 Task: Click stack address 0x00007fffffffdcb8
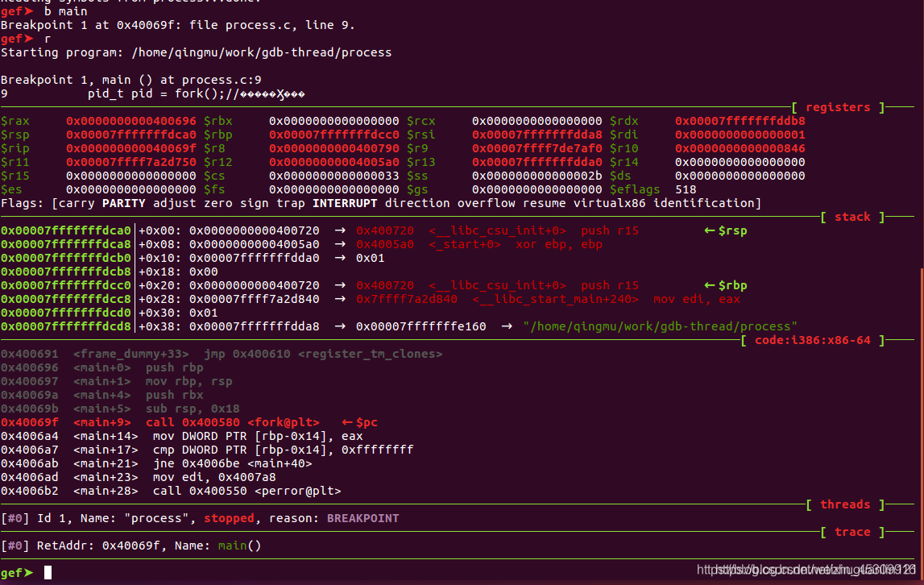pos(66,272)
